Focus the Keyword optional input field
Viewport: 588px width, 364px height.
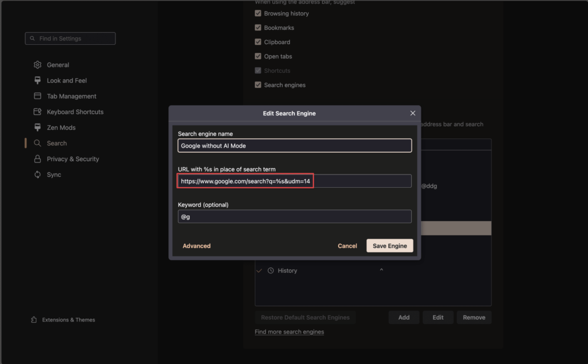(x=294, y=216)
